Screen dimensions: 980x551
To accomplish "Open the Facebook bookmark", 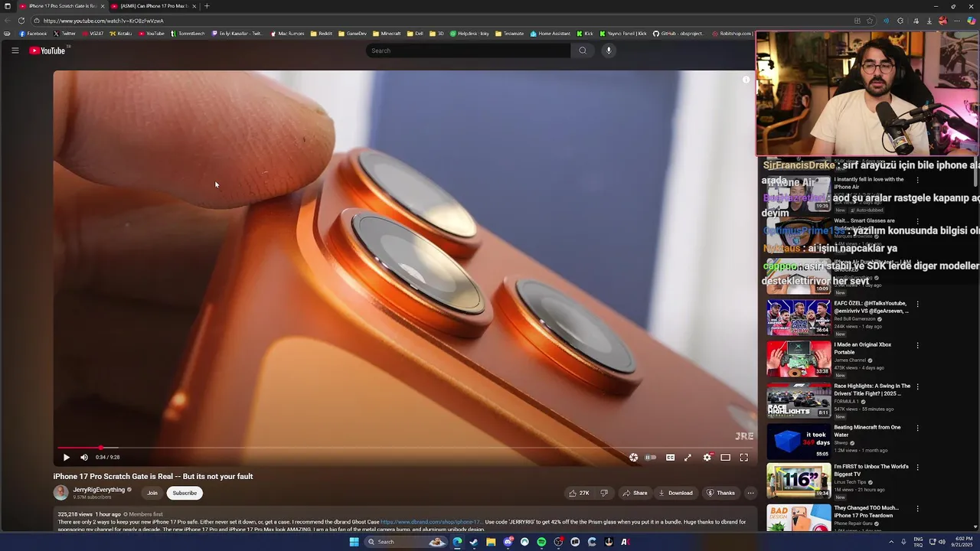I will pos(33,34).
